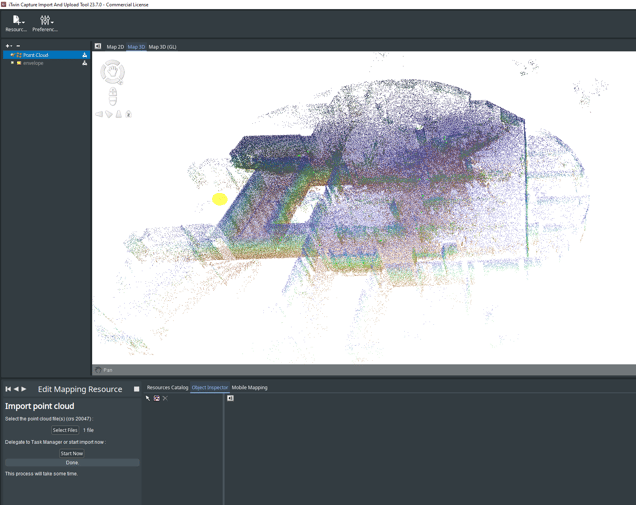Click the X clear icon in Object Inspector
This screenshot has height=505, width=636.
pos(165,398)
